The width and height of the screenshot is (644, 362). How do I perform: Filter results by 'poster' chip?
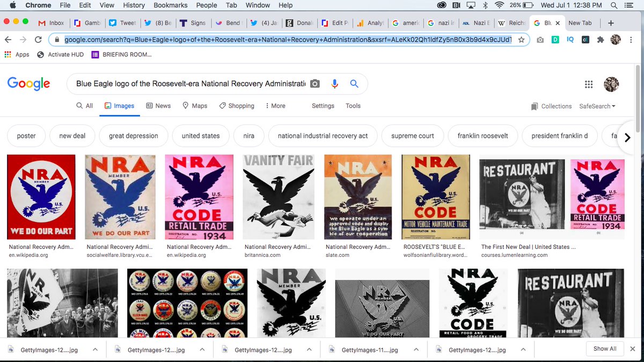click(x=26, y=136)
